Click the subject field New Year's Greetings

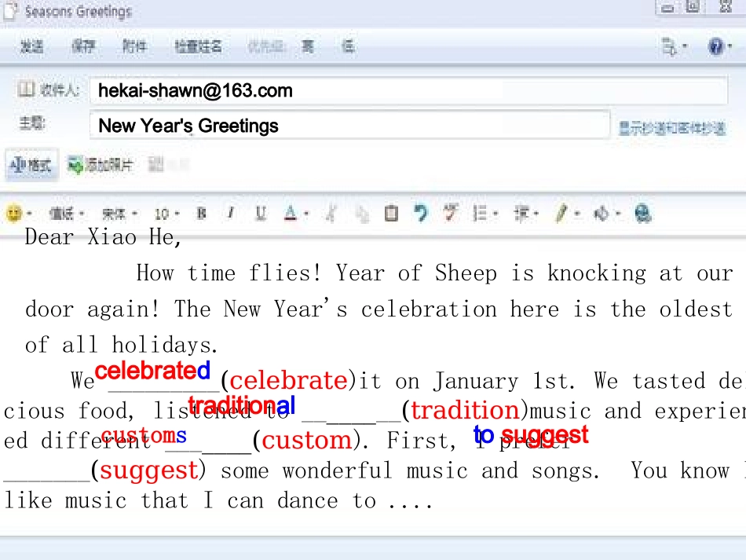tap(349, 125)
